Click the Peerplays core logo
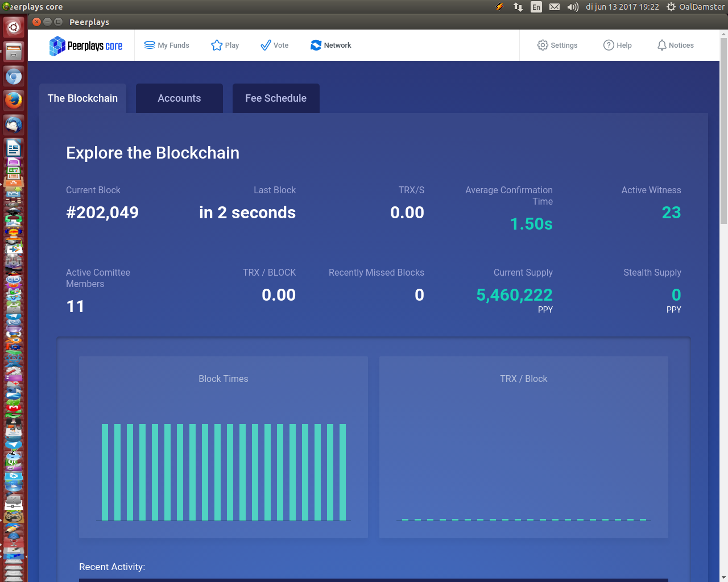 tap(86, 45)
